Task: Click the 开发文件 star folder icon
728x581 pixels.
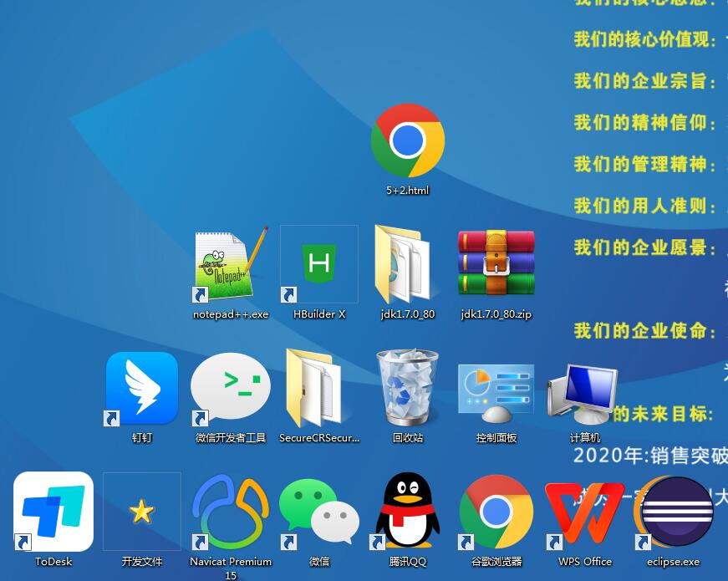Action: (x=142, y=512)
